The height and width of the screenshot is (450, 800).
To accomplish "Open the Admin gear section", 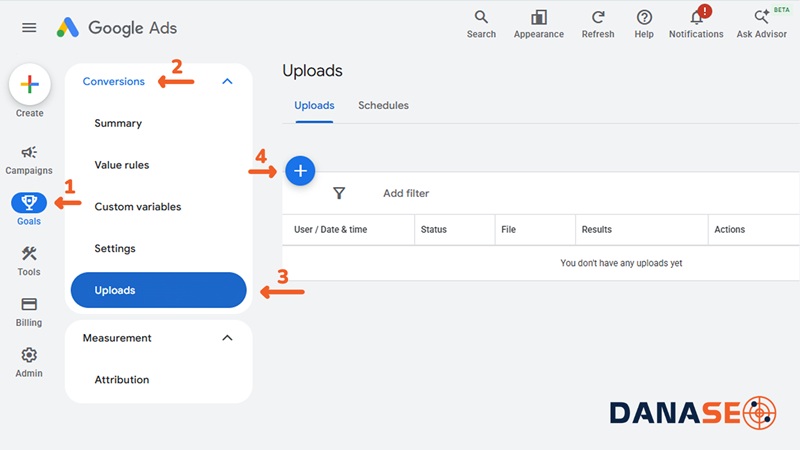I will (x=29, y=362).
